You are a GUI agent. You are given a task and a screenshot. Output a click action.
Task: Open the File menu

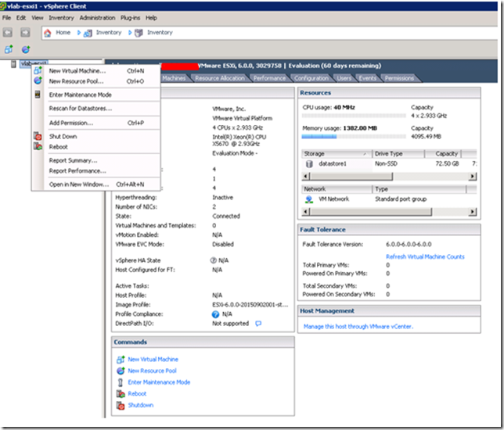click(x=6, y=18)
